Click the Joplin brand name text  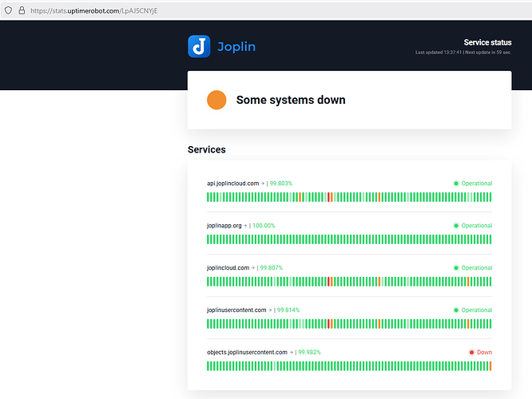[x=236, y=47]
